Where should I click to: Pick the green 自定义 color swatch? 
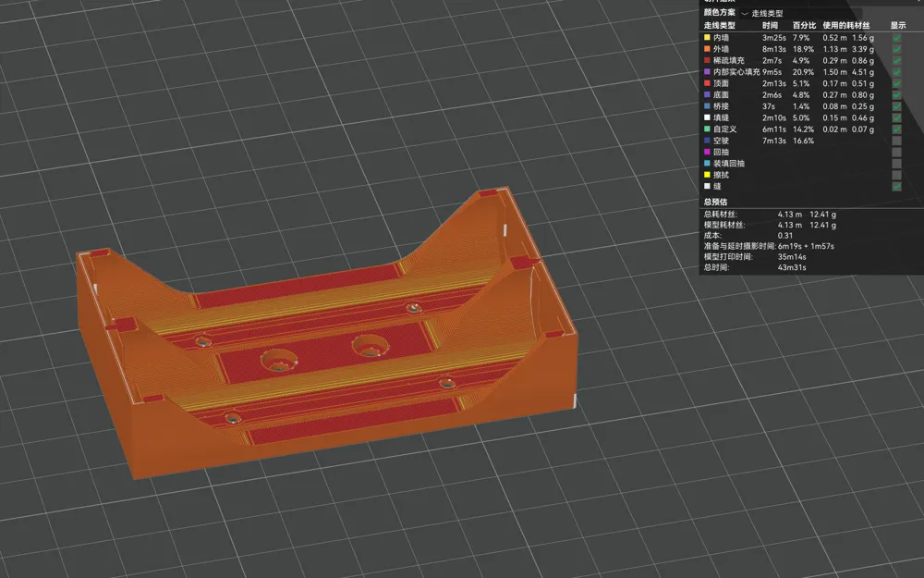click(x=707, y=129)
